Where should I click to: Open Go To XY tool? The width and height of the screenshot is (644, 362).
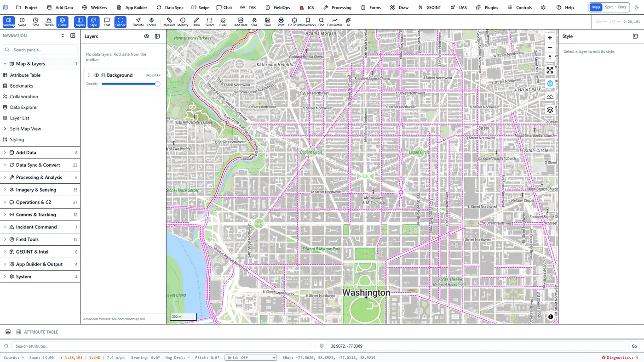click(x=294, y=22)
